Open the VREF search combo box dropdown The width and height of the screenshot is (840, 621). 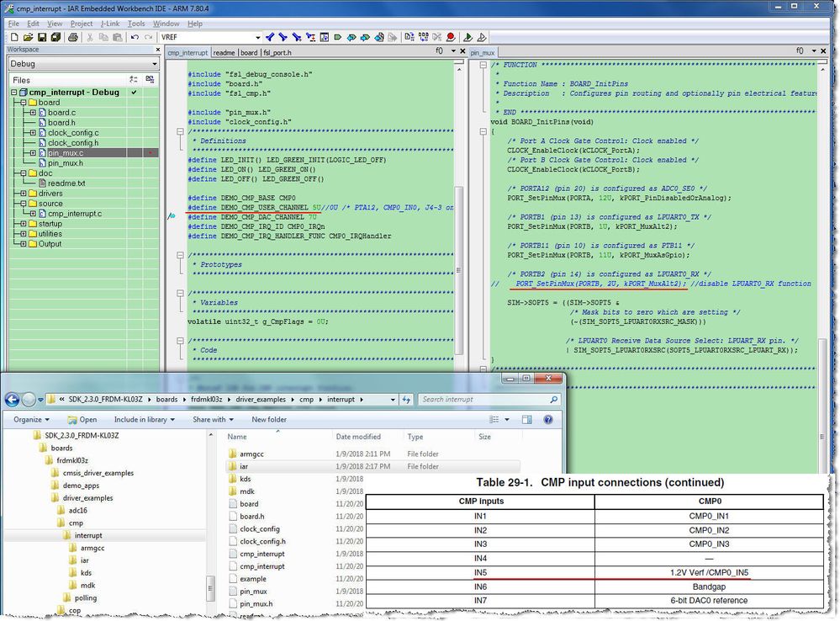(x=256, y=37)
